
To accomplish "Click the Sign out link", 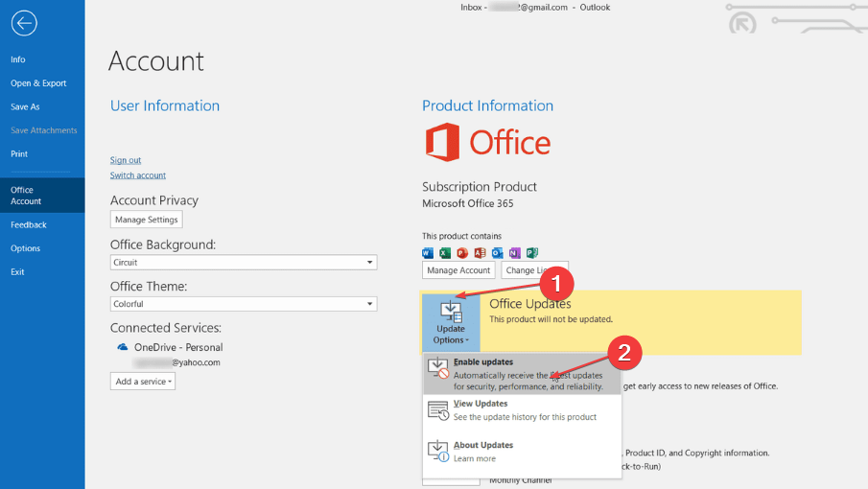I will pos(125,160).
